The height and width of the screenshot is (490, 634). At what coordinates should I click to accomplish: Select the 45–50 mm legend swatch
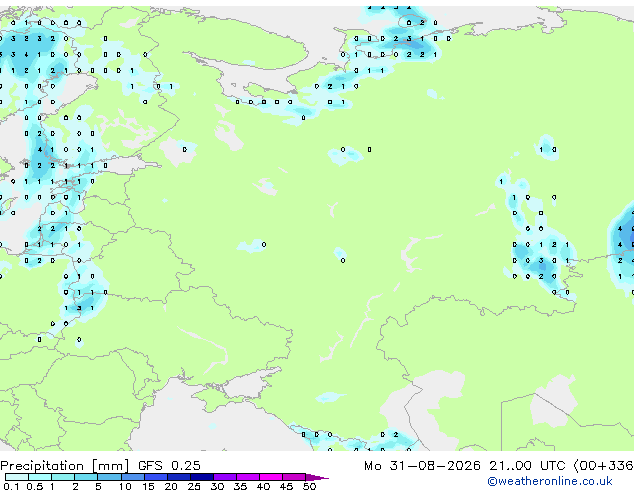[294, 477]
